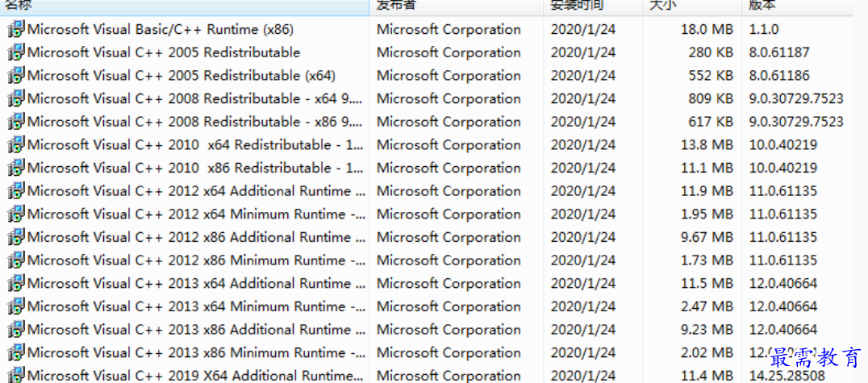Select Visual C++ 2008 Redistributable - x64 name
This screenshot has height=383, width=868.
195,98
